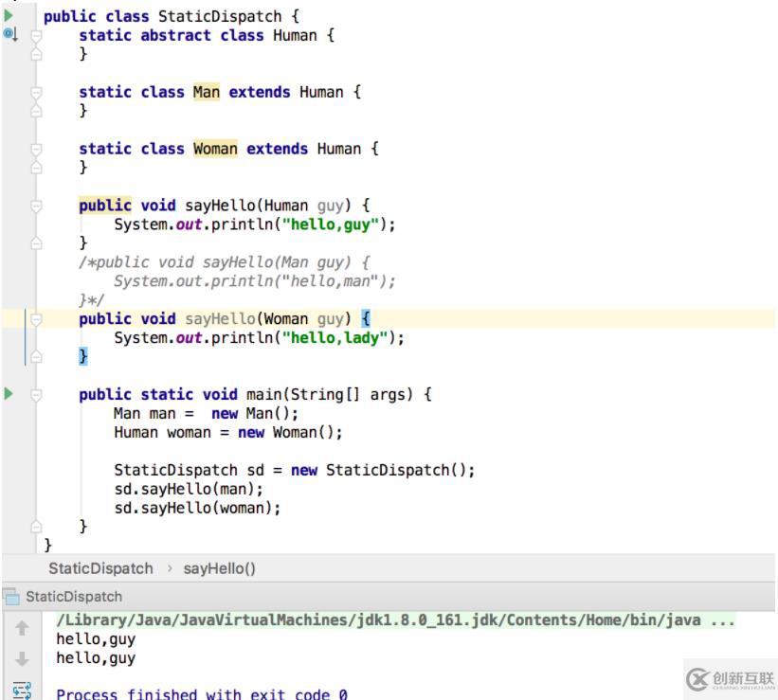Collapse the Woman class fold marker
778x700 pixels.
point(36,149)
